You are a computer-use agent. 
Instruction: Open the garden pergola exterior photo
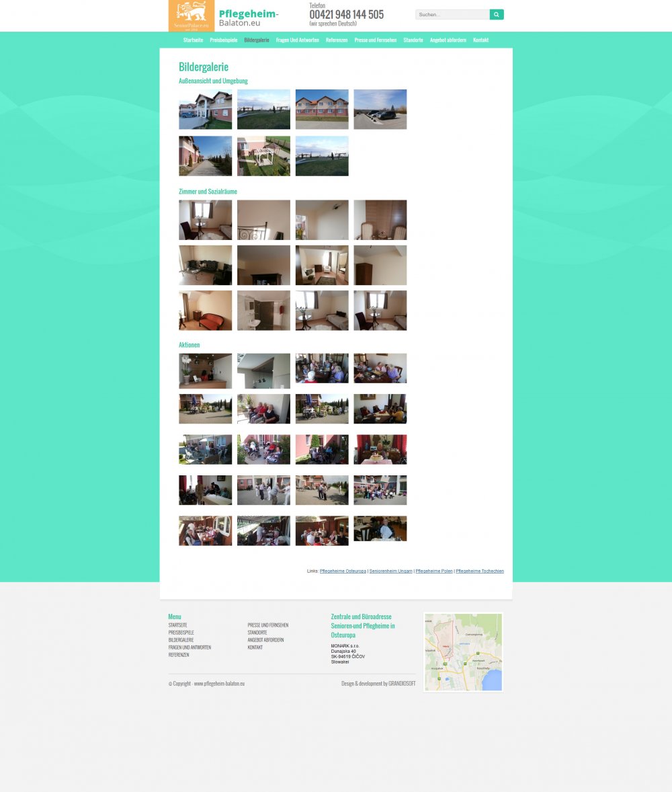[x=263, y=156]
